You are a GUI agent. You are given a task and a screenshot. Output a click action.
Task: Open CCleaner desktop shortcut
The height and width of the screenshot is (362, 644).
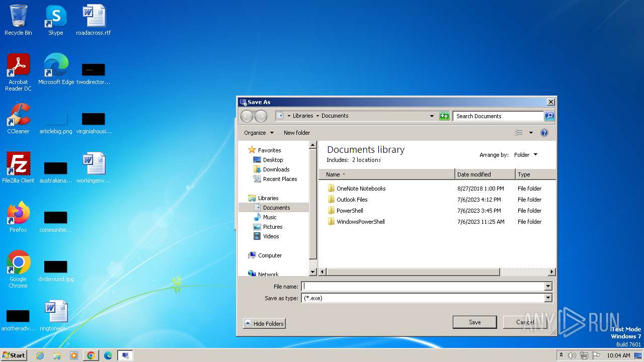pyautogui.click(x=18, y=119)
